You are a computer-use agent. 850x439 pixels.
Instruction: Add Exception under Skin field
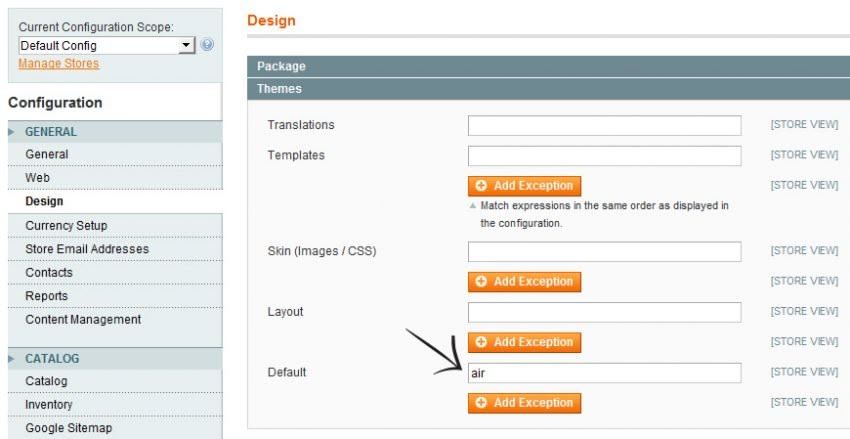pos(524,282)
